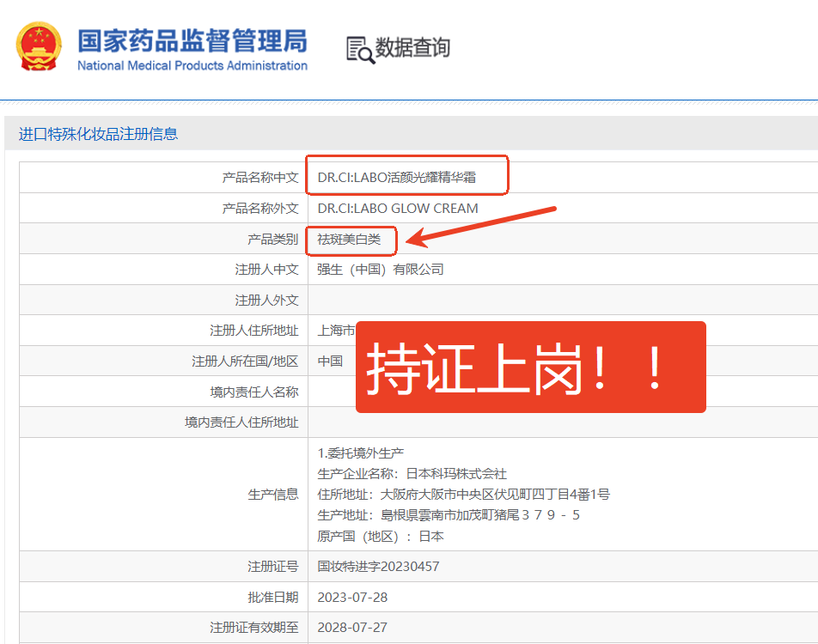Click the DR.CI:LABO活颜光耀精华霜 product name

(x=396, y=178)
